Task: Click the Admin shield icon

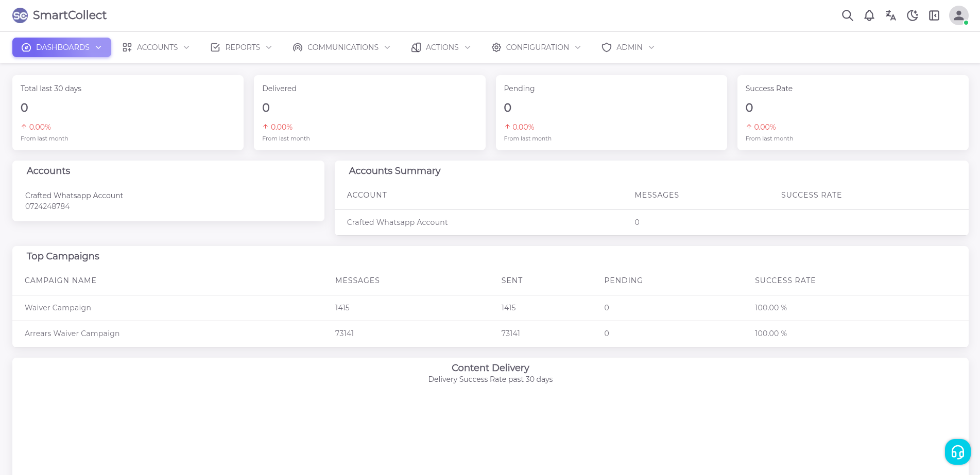Action: [607, 47]
